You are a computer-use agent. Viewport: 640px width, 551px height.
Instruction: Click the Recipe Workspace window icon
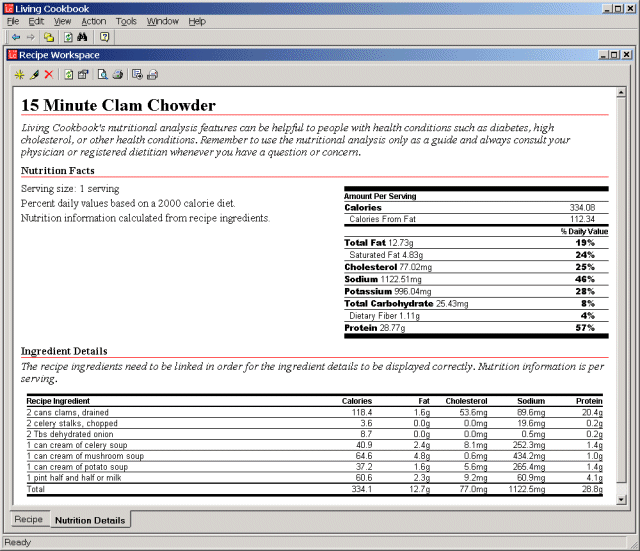[x=13, y=55]
